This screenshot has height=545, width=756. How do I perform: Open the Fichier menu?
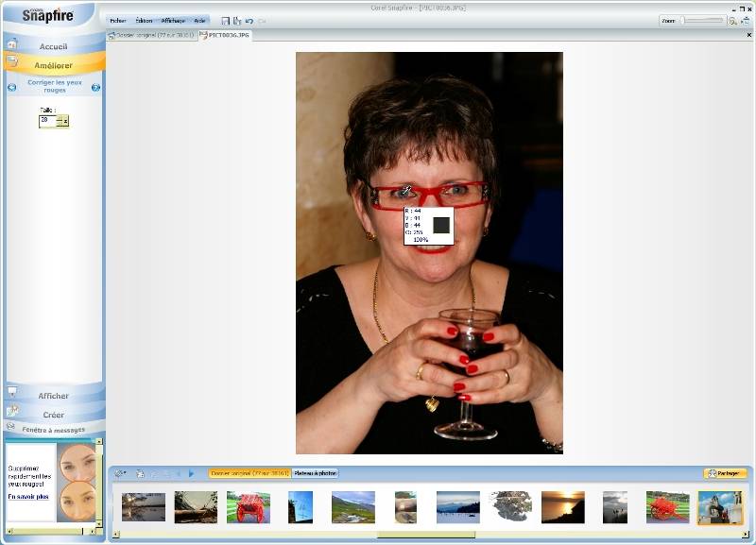(117, 21)
